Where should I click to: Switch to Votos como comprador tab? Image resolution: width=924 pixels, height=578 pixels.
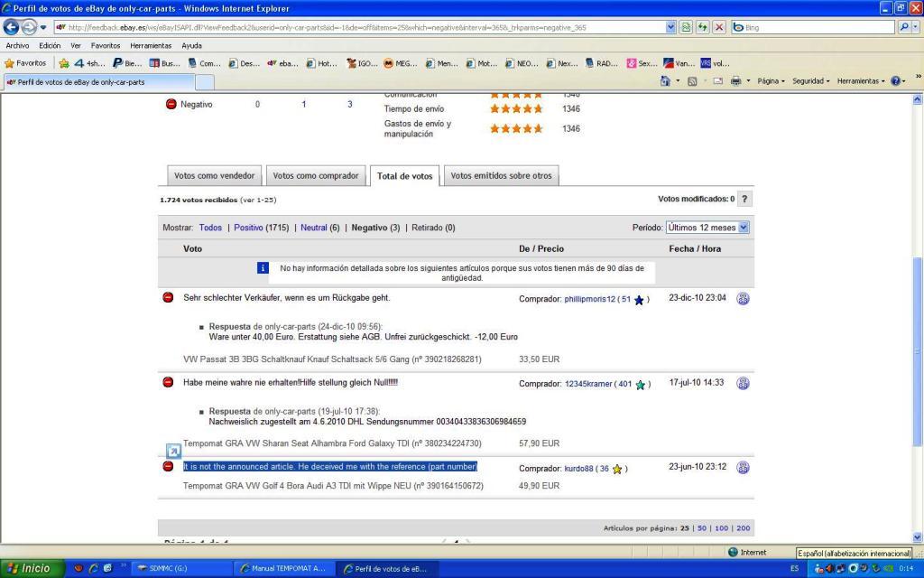(x=316, y=175)
